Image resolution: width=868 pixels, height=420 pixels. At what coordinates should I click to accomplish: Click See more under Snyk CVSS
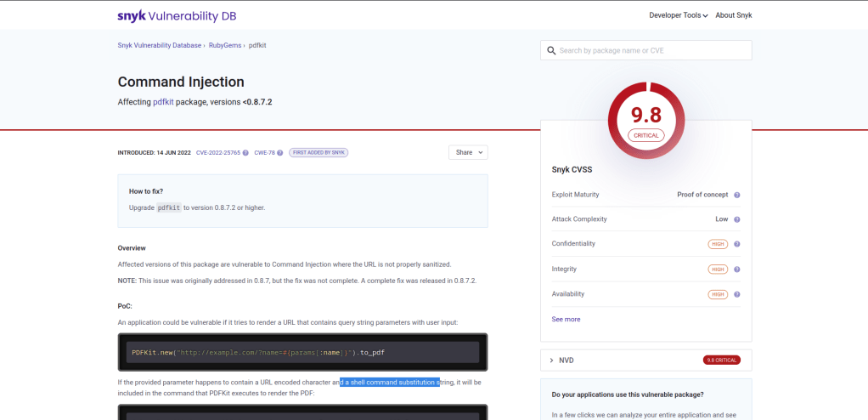(566, 320)
